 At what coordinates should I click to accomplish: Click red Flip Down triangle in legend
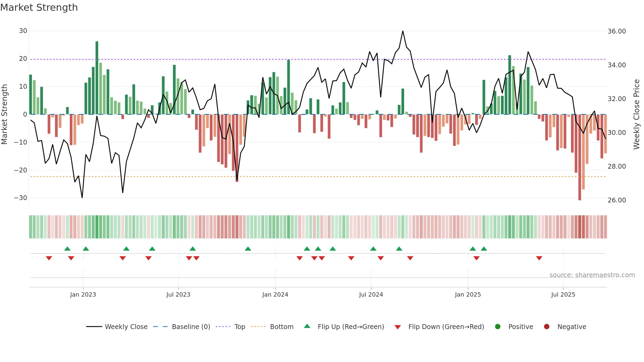pos(398,327)
